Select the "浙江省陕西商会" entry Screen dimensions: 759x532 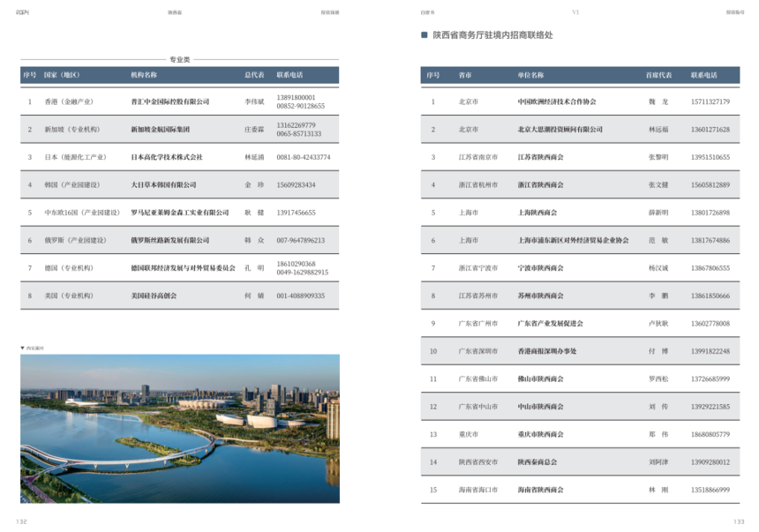(x=540, y=184)
